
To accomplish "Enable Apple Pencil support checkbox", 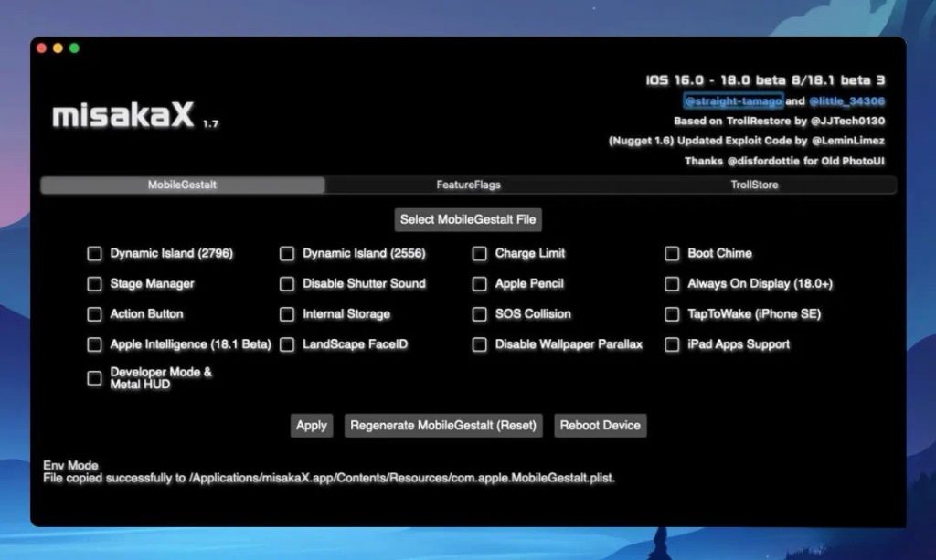I will click(x=480, y=284).
